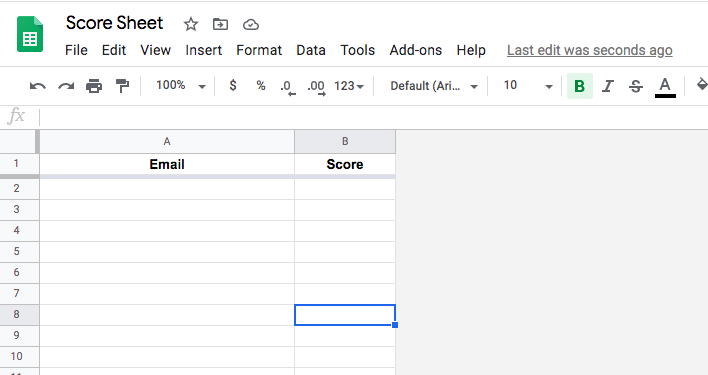Viewport: 708px width, 375px height.
Task: Decrease decimal places
Action: click(288, 87)
